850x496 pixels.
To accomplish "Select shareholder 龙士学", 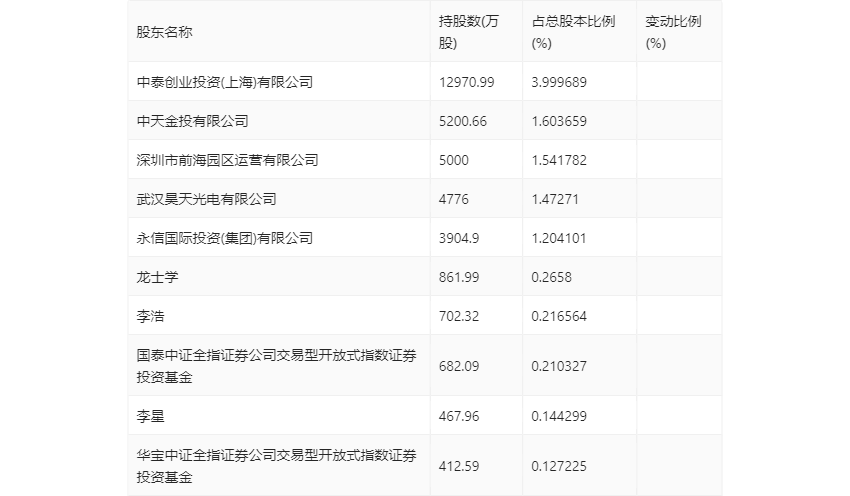I will point(157,277).
